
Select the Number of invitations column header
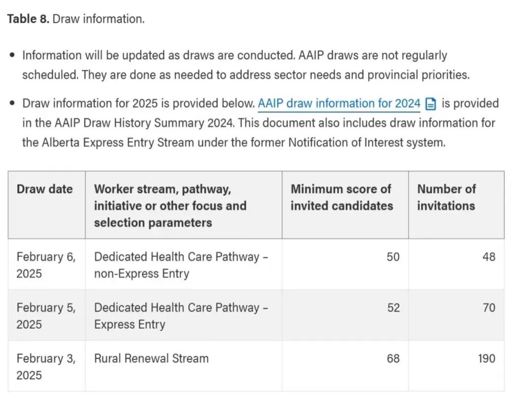point(446,197)
